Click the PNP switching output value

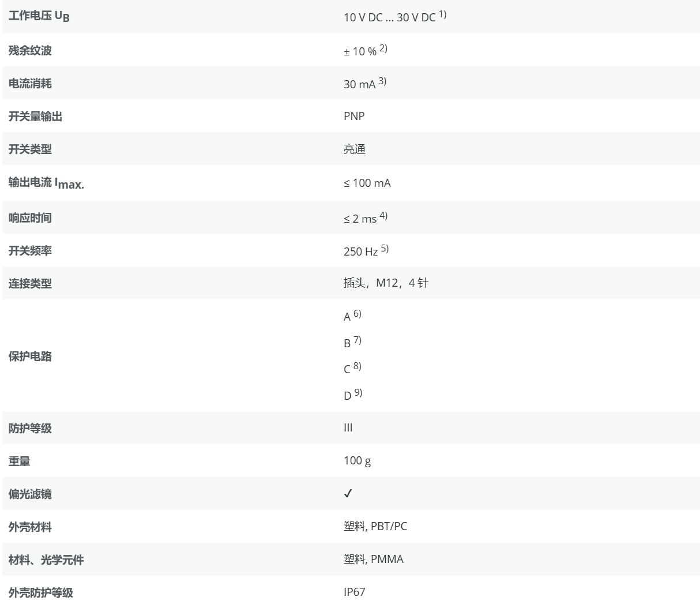(x=354, y=116)
